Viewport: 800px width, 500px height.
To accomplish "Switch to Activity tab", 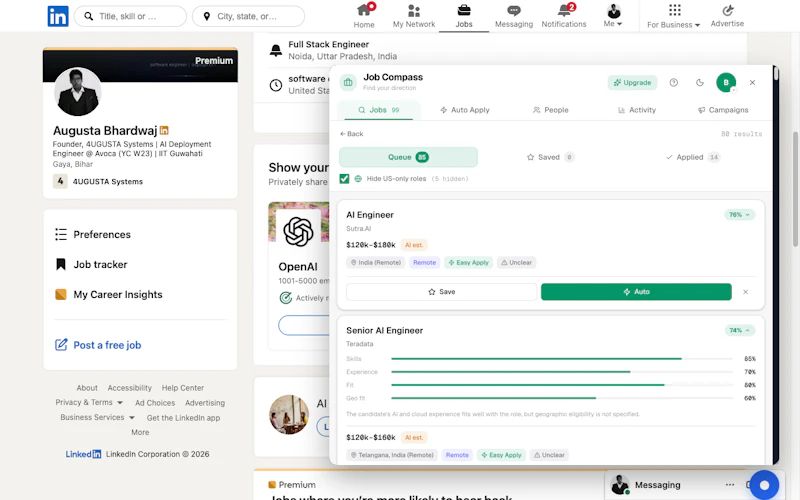I will click(x=637, y=110).
